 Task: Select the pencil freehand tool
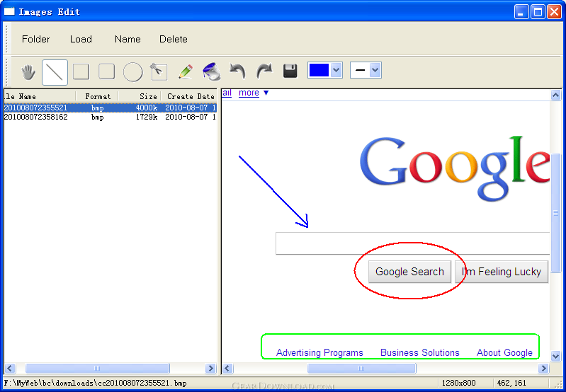(x=186, y=71)
